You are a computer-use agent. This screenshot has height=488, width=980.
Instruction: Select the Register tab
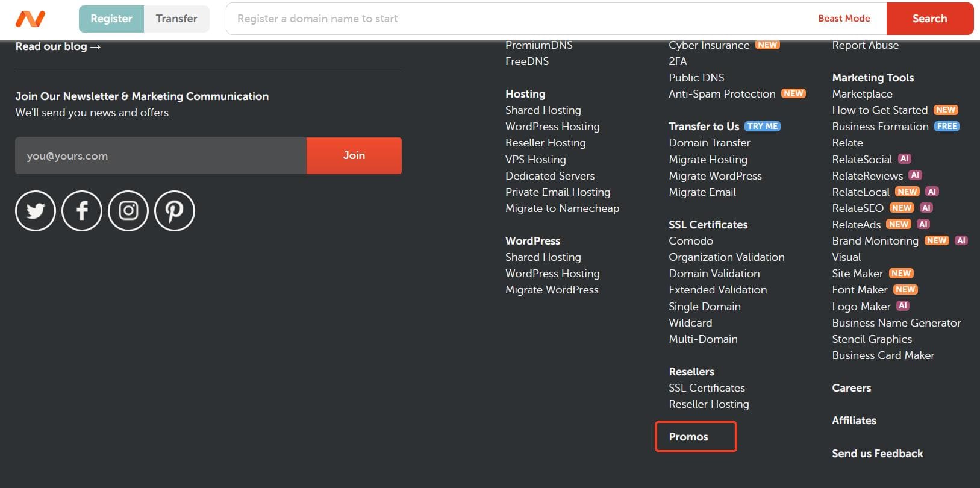111,19
